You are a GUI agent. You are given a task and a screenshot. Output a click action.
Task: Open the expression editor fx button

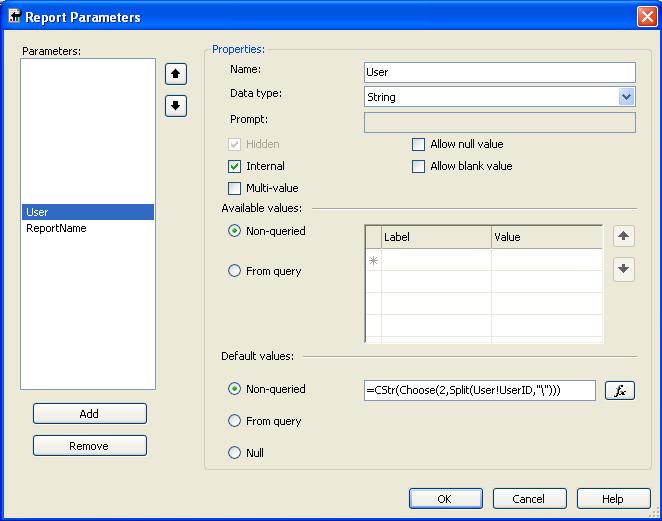[620, 391]
